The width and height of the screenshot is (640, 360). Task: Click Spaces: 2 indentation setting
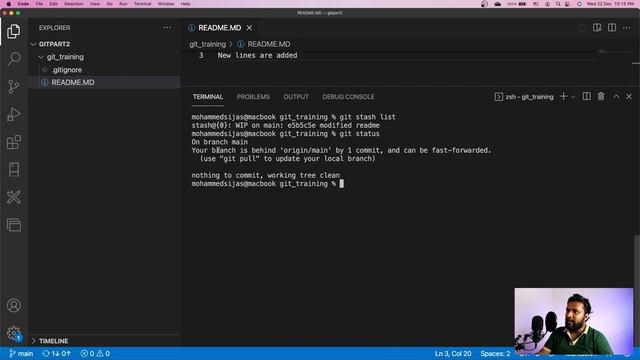pyautogui.click(x=495, y=353)
